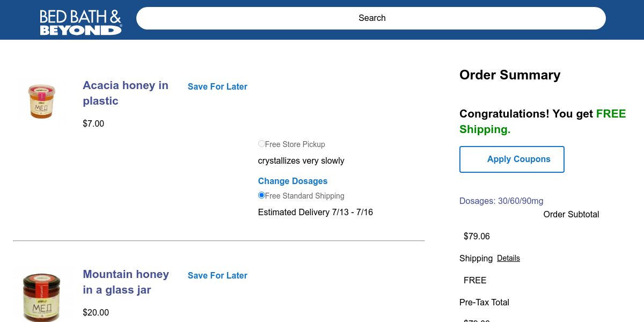Open the Acacia honey in plastic title
Screen dimensions: 644x322
click(x=126, y=93)
